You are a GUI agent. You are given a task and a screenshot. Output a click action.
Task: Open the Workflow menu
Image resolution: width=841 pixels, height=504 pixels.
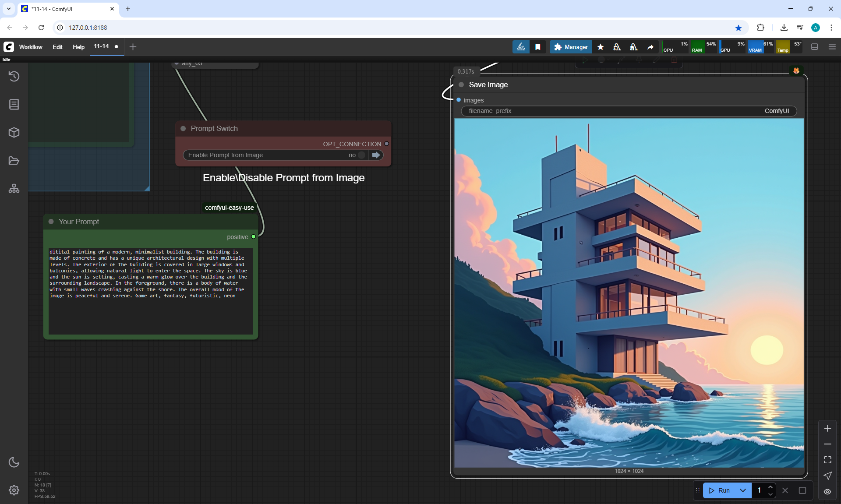(31, 47)
